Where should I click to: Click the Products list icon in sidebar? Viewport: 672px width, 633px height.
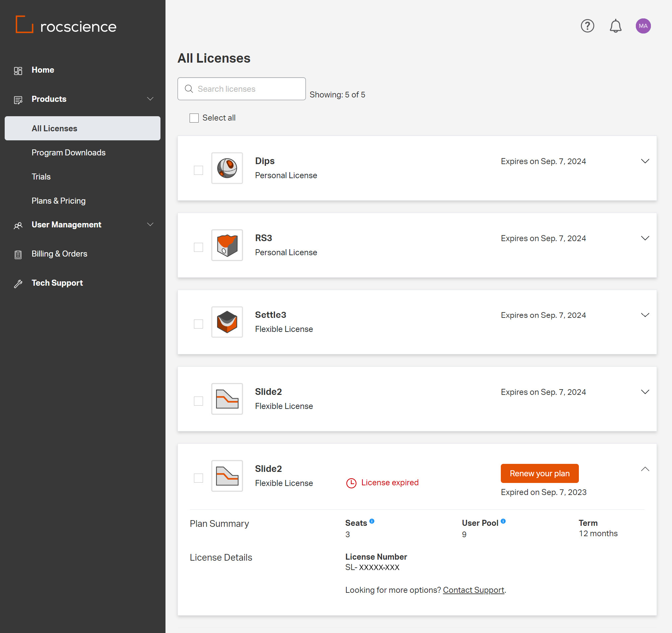(x=18, y=100)
